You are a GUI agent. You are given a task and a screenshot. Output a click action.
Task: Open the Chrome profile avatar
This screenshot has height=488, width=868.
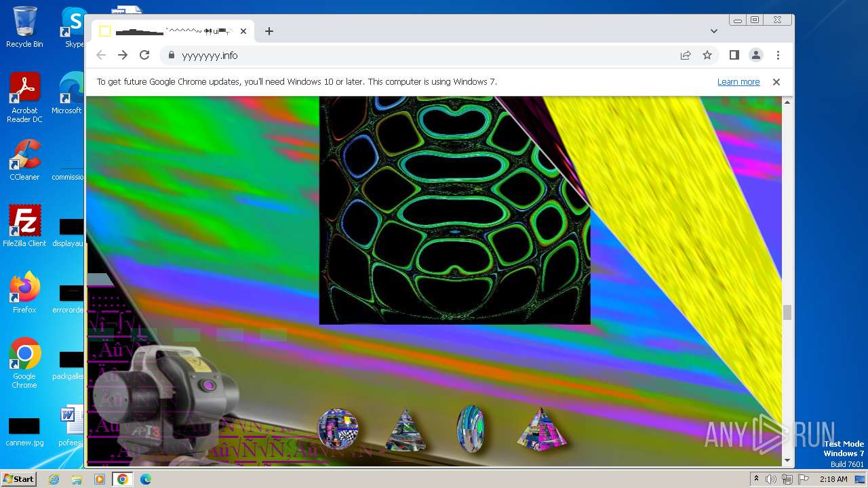(756, 56)
